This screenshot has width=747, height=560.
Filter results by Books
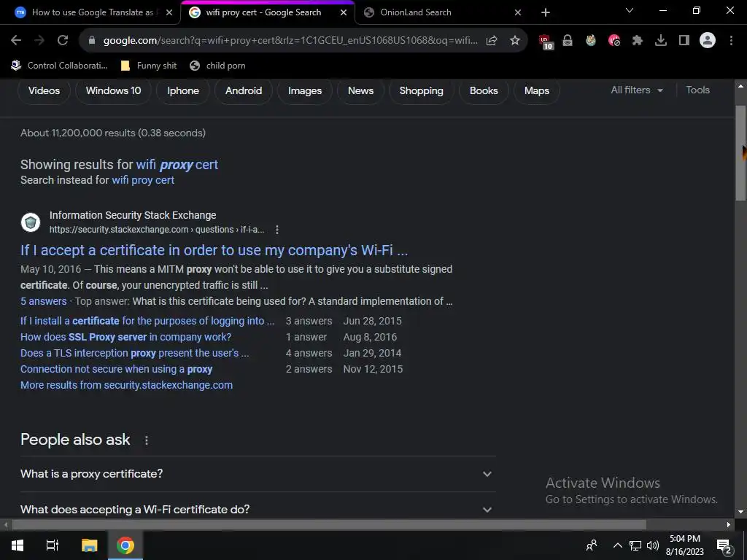click(484, 90)
